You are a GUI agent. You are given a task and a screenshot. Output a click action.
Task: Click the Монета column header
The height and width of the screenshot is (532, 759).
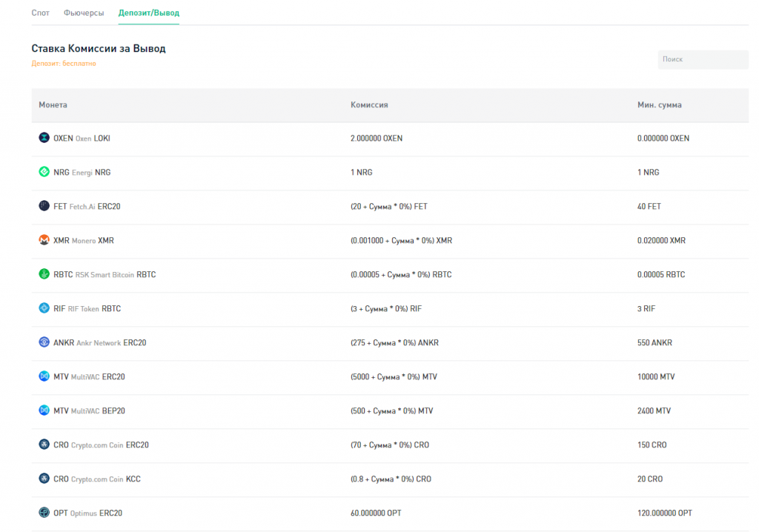[x=53, y=105]
